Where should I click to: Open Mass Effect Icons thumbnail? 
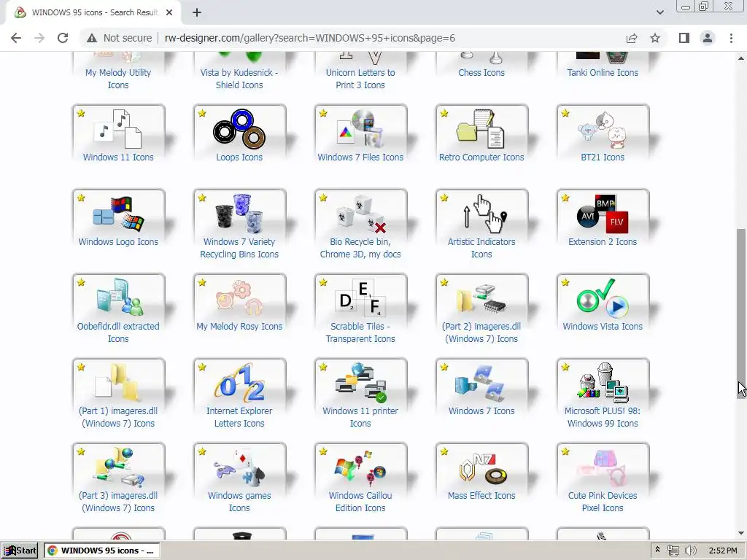click(x=481, y=467)
